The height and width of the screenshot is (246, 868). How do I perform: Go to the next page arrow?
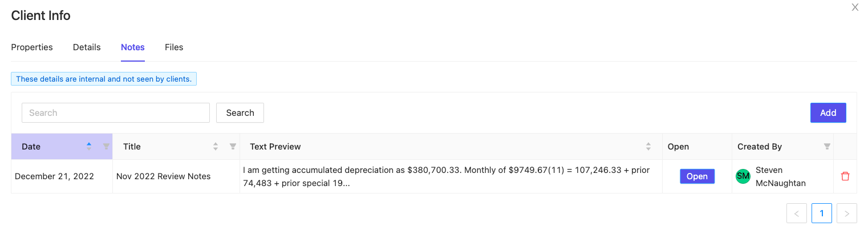tap(847, 213)
